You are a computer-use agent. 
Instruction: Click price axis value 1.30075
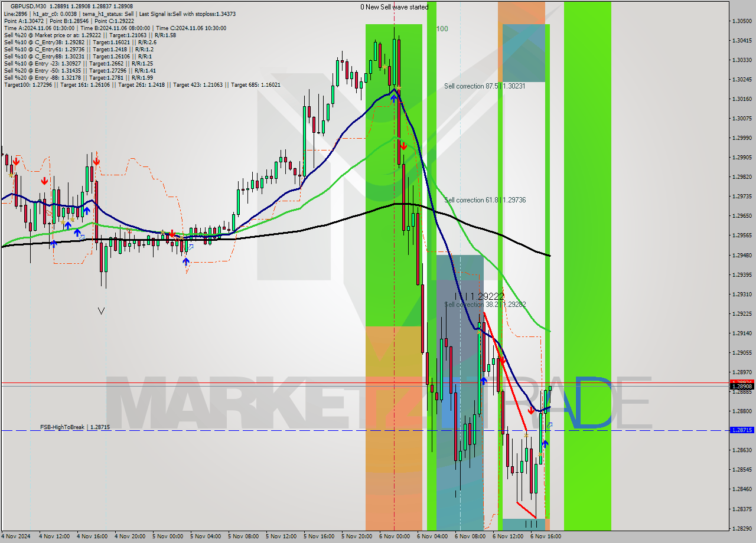click(742, 118)
